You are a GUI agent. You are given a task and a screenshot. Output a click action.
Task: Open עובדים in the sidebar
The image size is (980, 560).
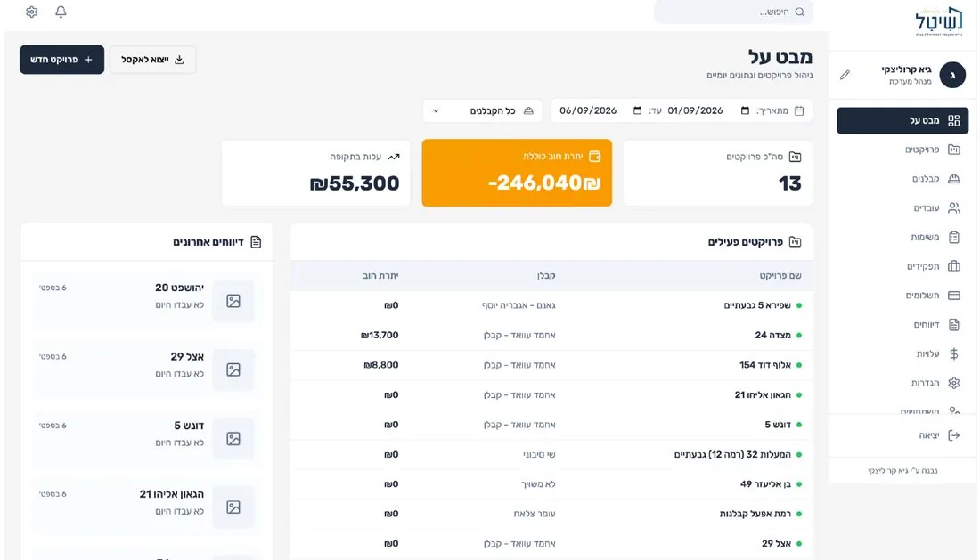[902, 208]
